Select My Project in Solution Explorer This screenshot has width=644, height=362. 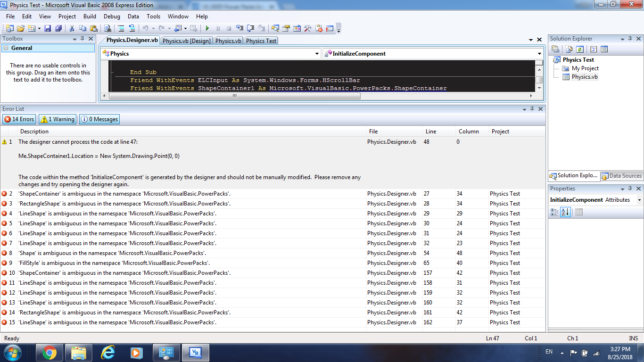585,68
